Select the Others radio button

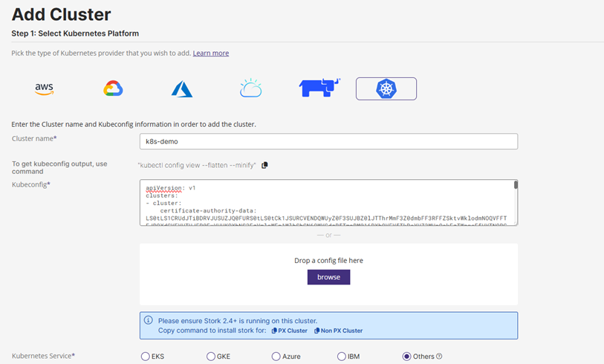pos(407,357)
